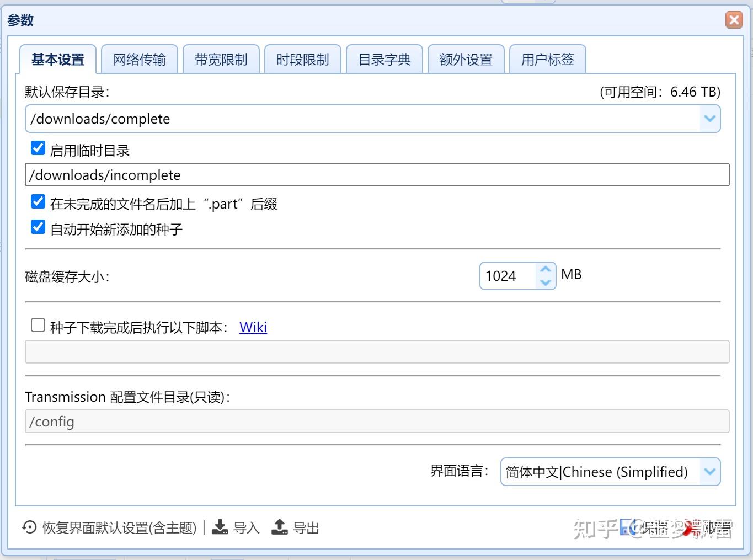The width and height of the screenshot is (753, 560).
Task: Open the default save directory dropdown
Action: (709, 118)
